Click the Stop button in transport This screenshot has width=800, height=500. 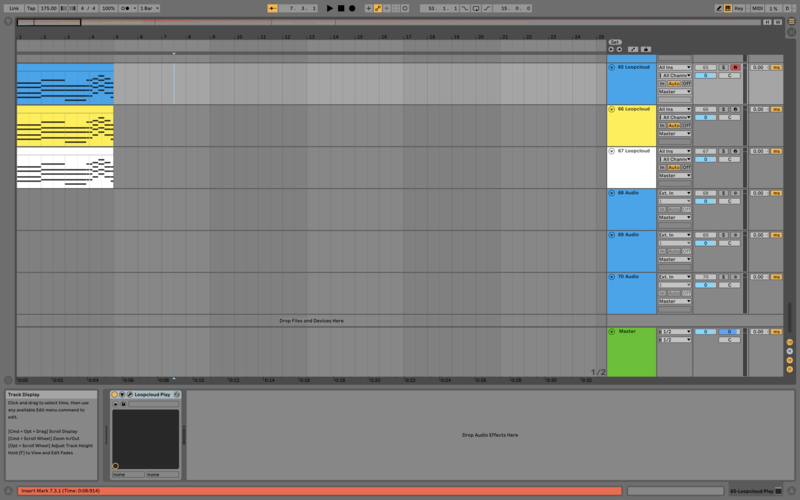(x=340, y=8)
